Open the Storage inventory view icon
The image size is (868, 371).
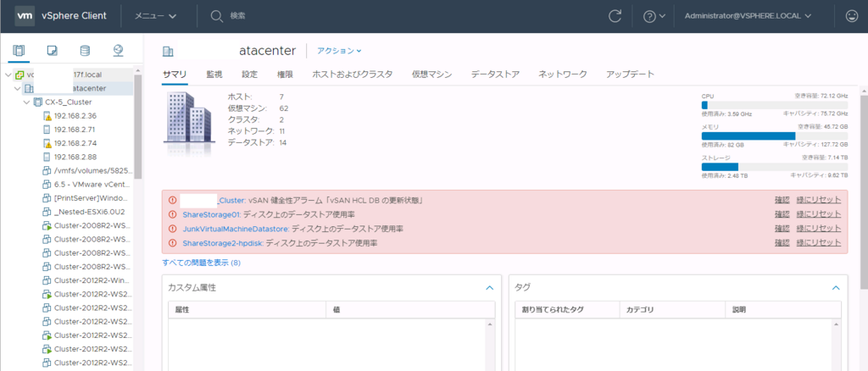(x=85, y=51)
